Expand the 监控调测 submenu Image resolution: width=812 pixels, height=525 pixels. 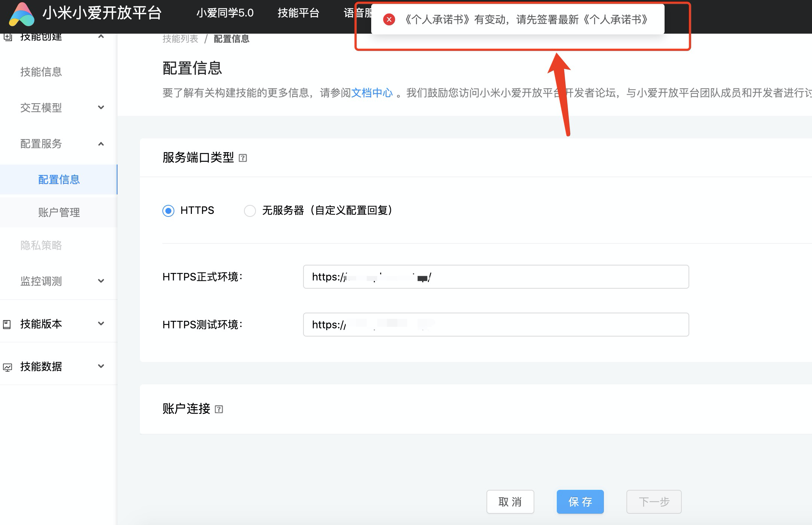(101, 281)
